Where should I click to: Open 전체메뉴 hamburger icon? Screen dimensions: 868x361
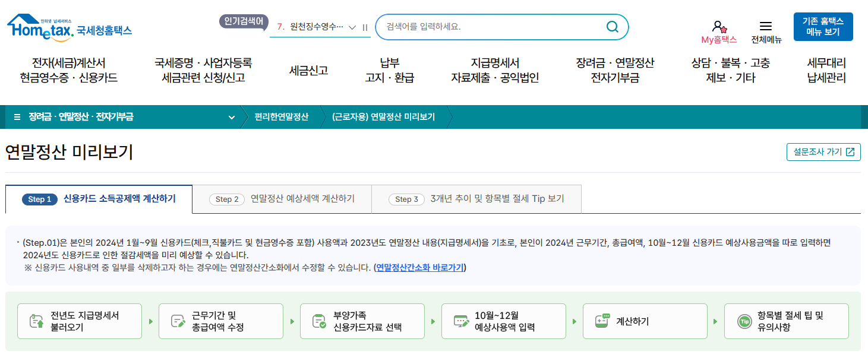pyautogui.click(x=766, y=25)
